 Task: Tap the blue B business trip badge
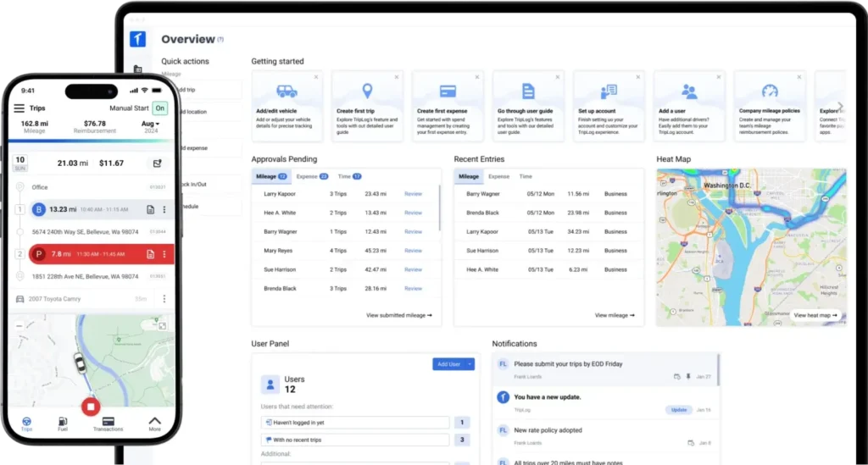38,209
